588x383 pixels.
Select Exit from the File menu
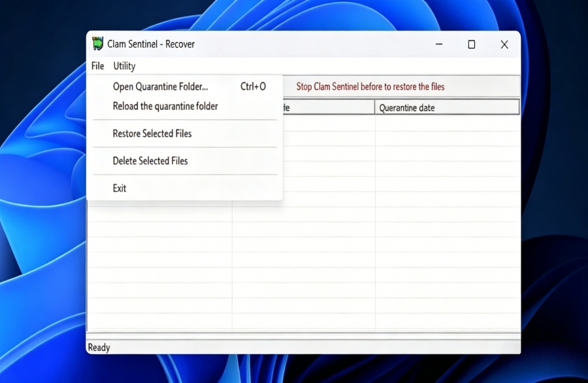click(x=184, y=188)
